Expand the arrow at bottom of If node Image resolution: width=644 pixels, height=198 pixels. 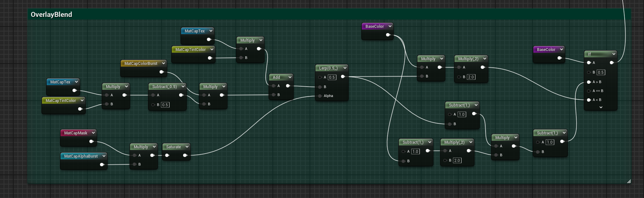click(x=601, y=107)
